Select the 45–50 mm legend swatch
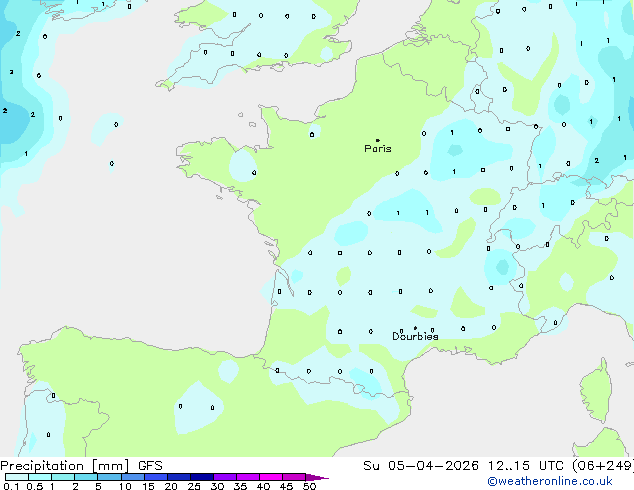The height and width of the screenshot is (490, 634). coord(294,477)
